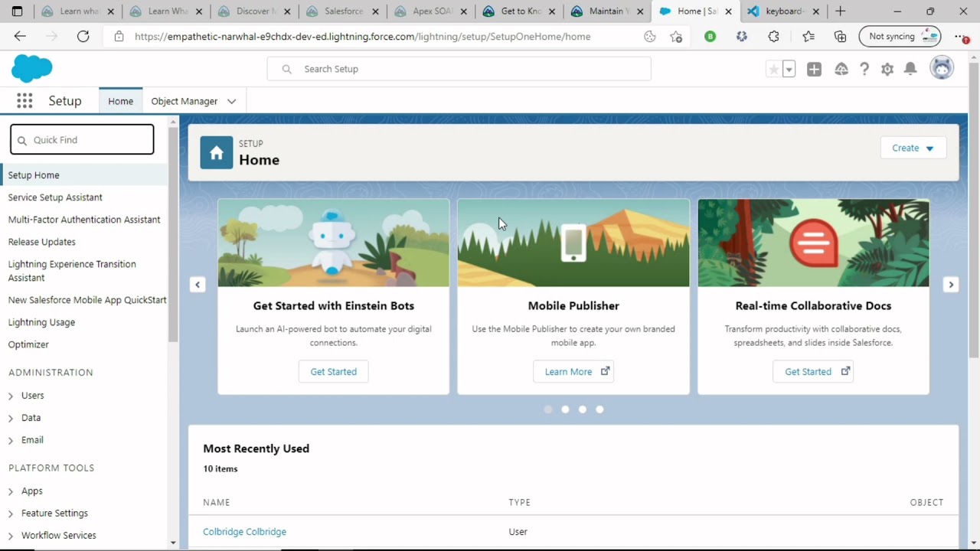Open Multi-Factor Authentication Assistant link
Viewport: 980px width, 551px height.
(x=84, y=220)
